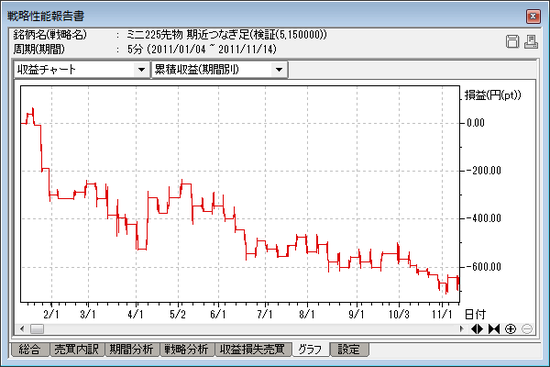This screenshot has height=367, width=550.
Task: Open the 収益チャート dropdown
Action: 141,69
